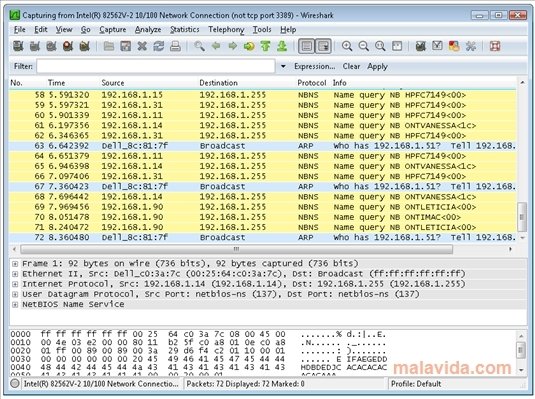The image size is (535, 399).
Task: Edit display filters icon
Action: [x=437, y=46]
